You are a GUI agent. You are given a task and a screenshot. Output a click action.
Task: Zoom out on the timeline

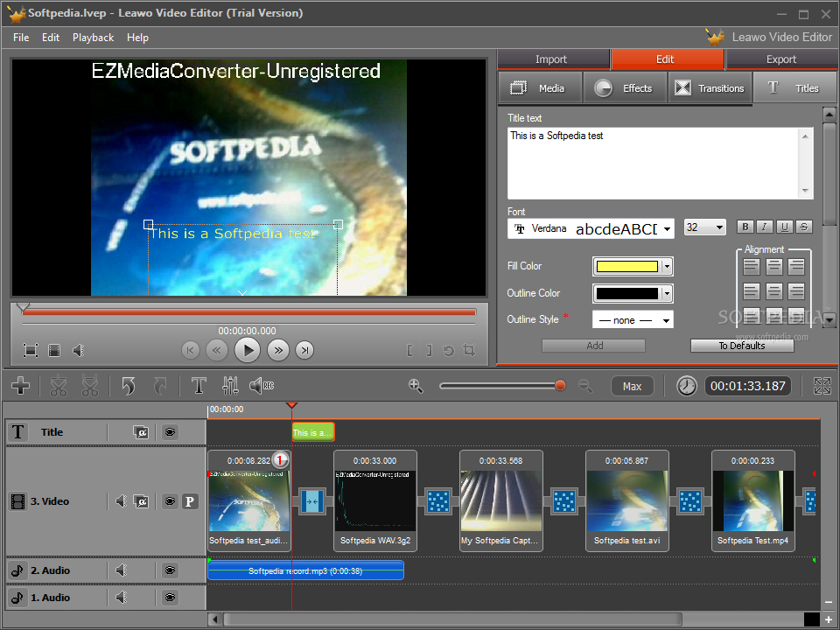(x=585, y=386)
